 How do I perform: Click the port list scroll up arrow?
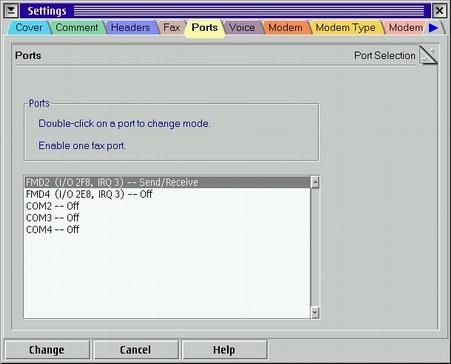coord(315,182)
